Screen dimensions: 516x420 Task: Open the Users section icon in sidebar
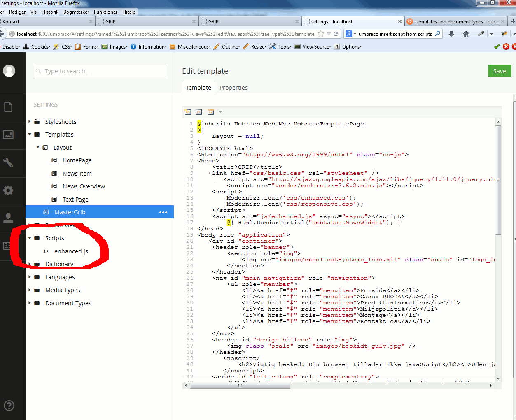pos(8,218)
